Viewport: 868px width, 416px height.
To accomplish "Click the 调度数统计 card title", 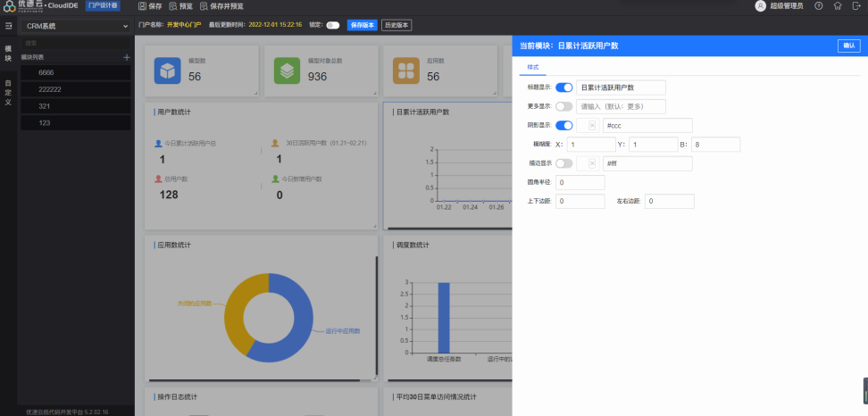I will pos(413,245).
